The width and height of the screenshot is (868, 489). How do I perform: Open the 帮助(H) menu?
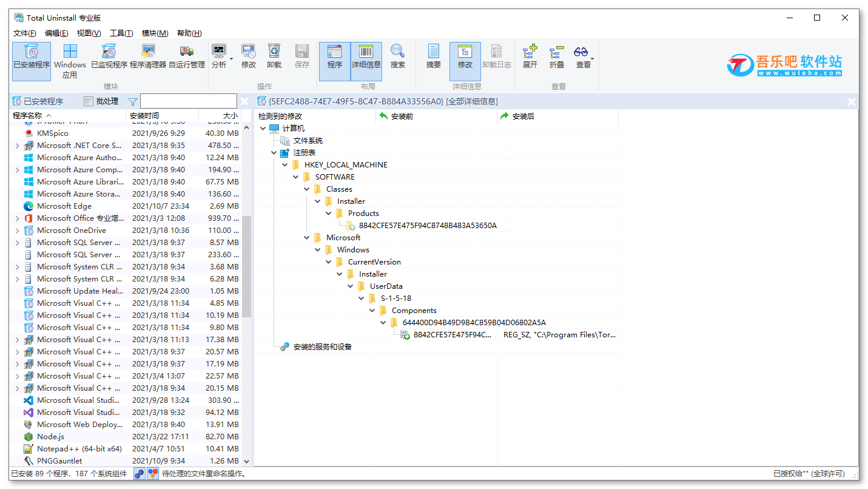tap(189, 33)
